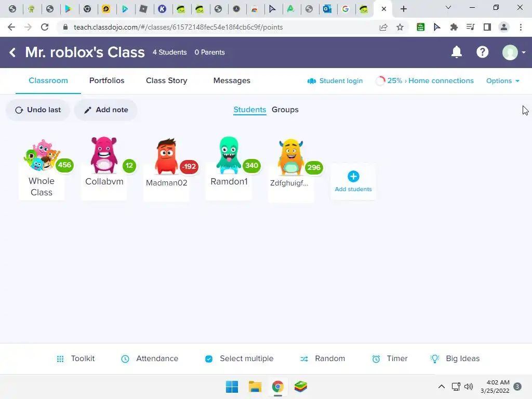The image size is (532, 399).
Task: Open the Chrome three-dot menu
Action: pyautogui.click(x=521, y=27)
